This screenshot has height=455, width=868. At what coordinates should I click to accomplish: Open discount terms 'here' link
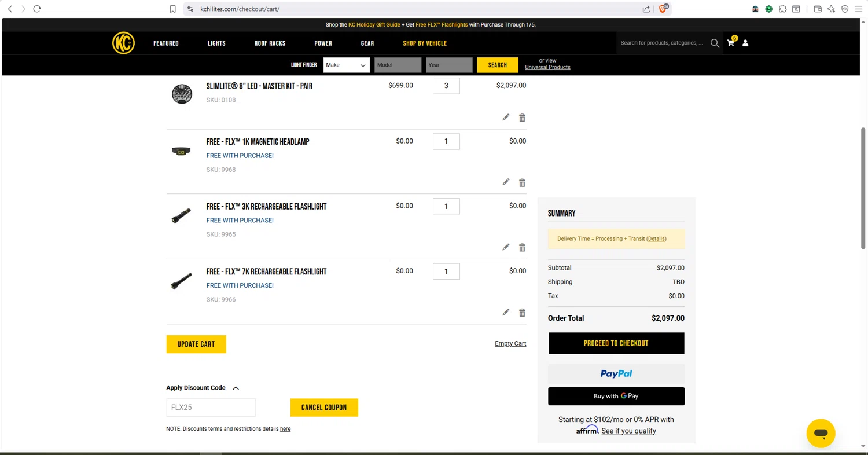click(x=285, y=429)
